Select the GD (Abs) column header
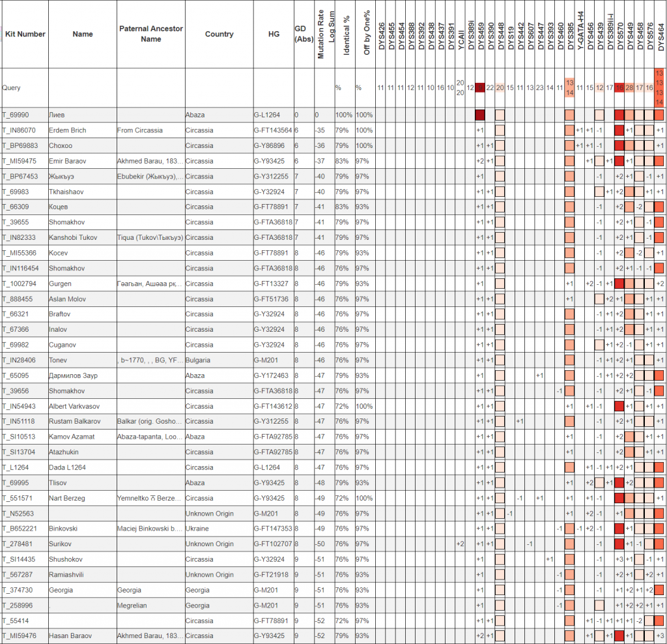The image size is (667, 644). pos(304,34)
